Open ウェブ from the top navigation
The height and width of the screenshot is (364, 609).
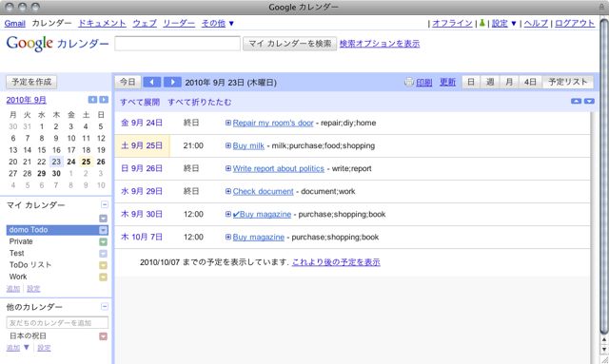(145, 23)
